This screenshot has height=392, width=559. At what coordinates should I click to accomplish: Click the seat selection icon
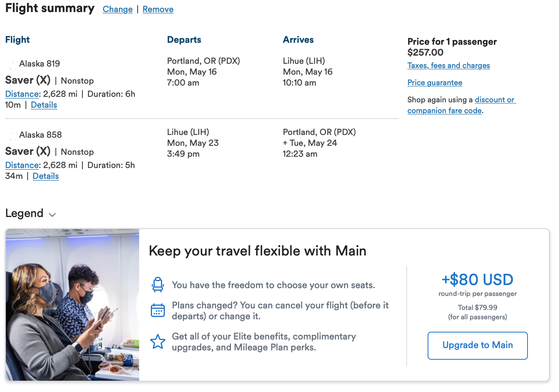(158, 285)
